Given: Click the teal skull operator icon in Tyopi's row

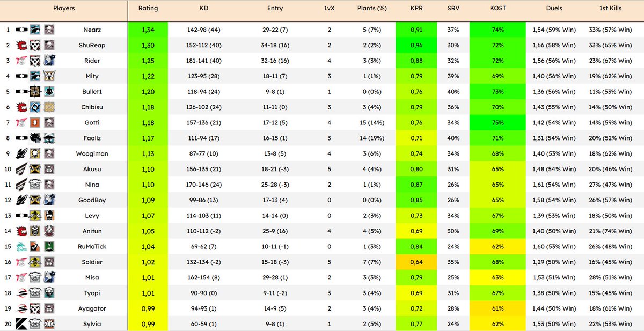Looking at the screenshot, I should 49,293.
